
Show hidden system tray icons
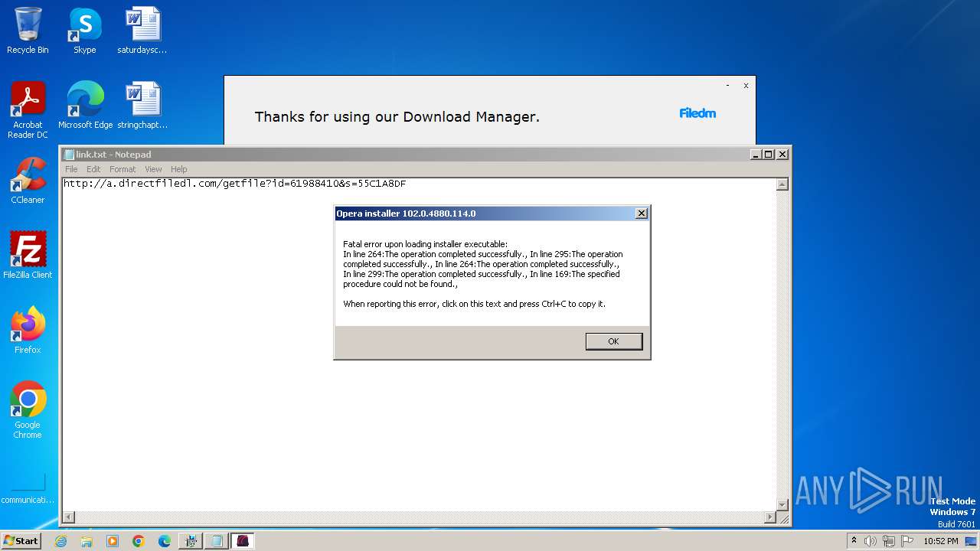(854, 541)
